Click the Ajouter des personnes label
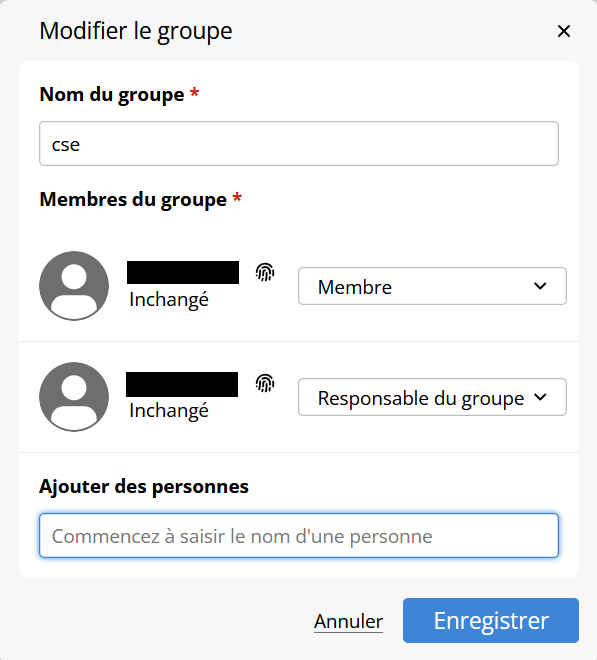The height and width of the screenshot is (660, 597). coord(144,487)
